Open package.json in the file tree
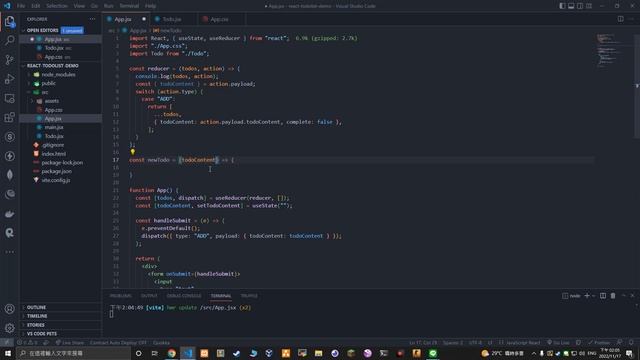Screen dimensions: 640x360 pyautogui.click(x=57, y=171)
